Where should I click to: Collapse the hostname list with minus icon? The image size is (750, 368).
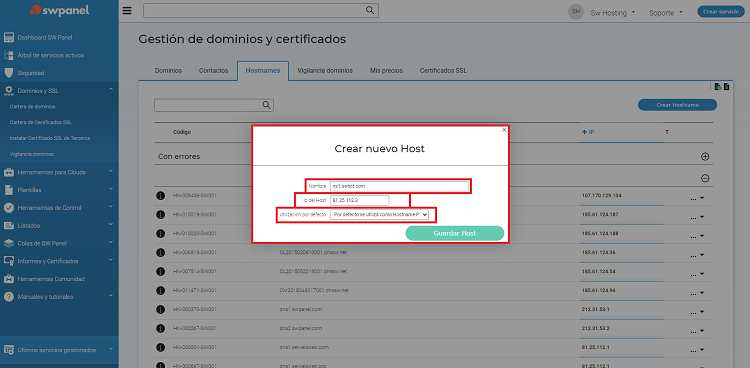pyautogui.click(x=705, y=178)
